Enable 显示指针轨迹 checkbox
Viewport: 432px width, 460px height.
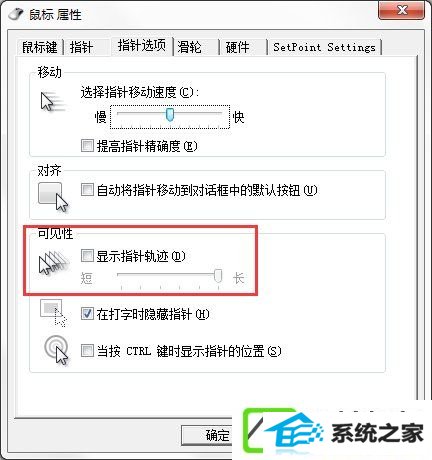pos(87,256)
